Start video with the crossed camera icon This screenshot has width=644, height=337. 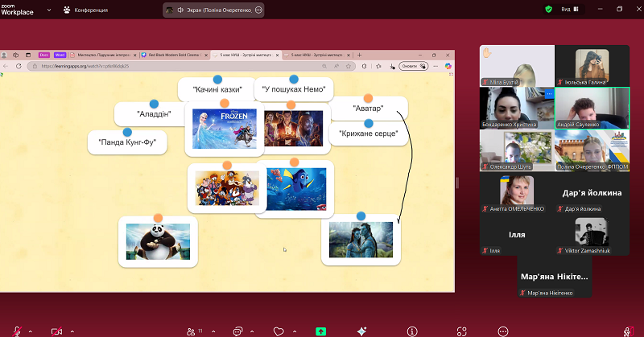(56, 331)
